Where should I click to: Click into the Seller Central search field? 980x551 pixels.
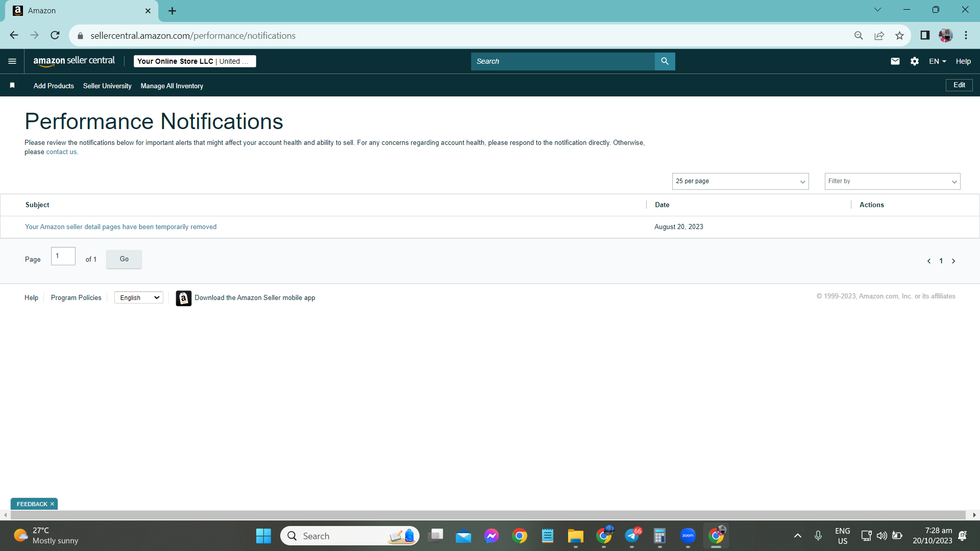pyautogui.click(x=562, y=61)
